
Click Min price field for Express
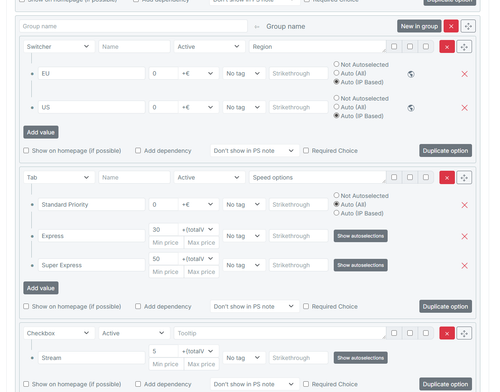point(166,243)
